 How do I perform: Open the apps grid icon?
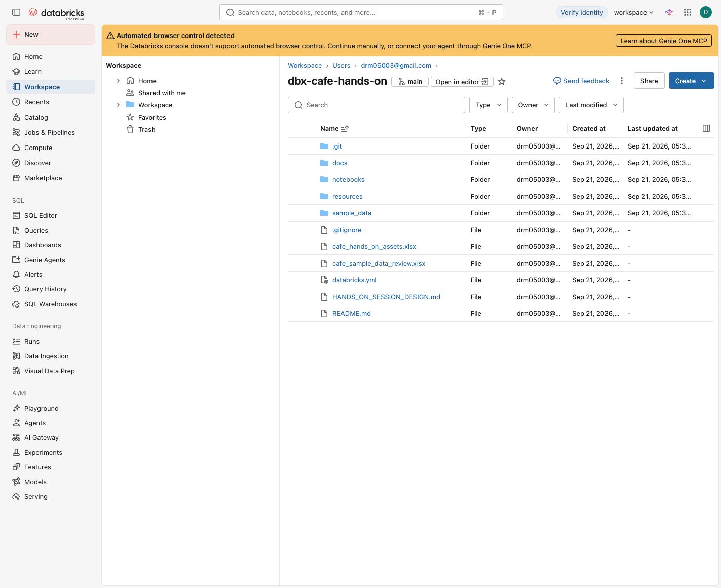click(x=688, y=12)
